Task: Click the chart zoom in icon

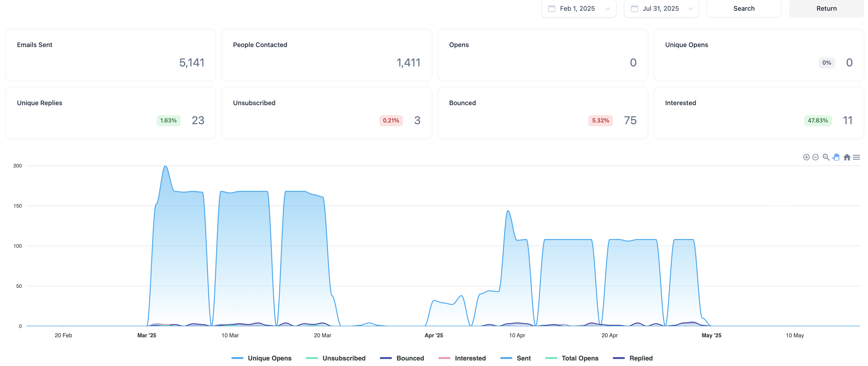Action: 806,157
